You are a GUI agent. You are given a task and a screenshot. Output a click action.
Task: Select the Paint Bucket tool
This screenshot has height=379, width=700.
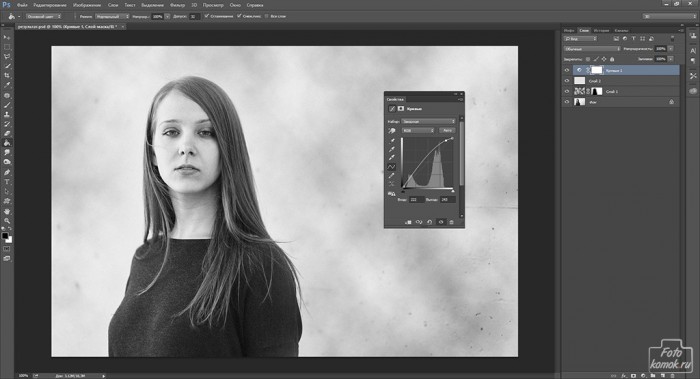click(x=7, y=143)
